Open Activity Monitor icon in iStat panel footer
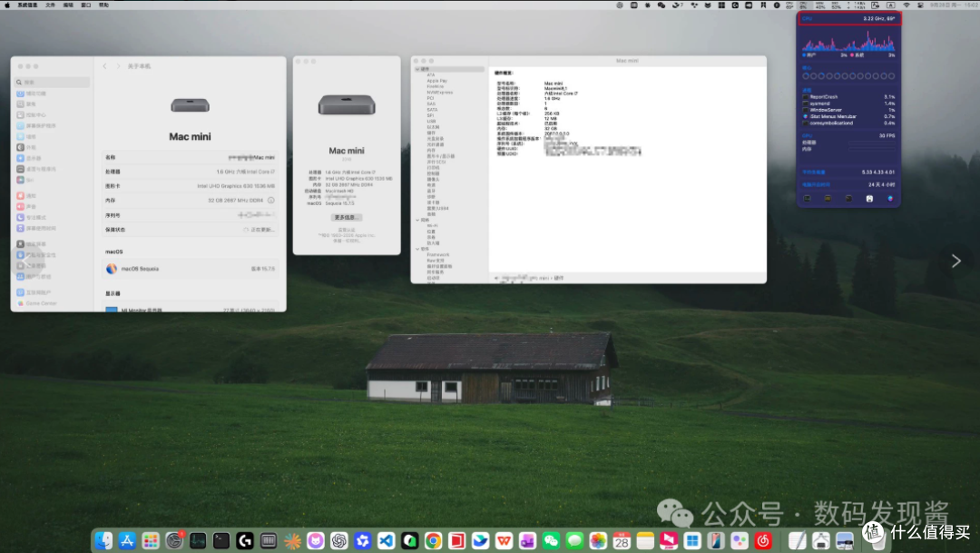980x553 pixels. pos(807,198)
